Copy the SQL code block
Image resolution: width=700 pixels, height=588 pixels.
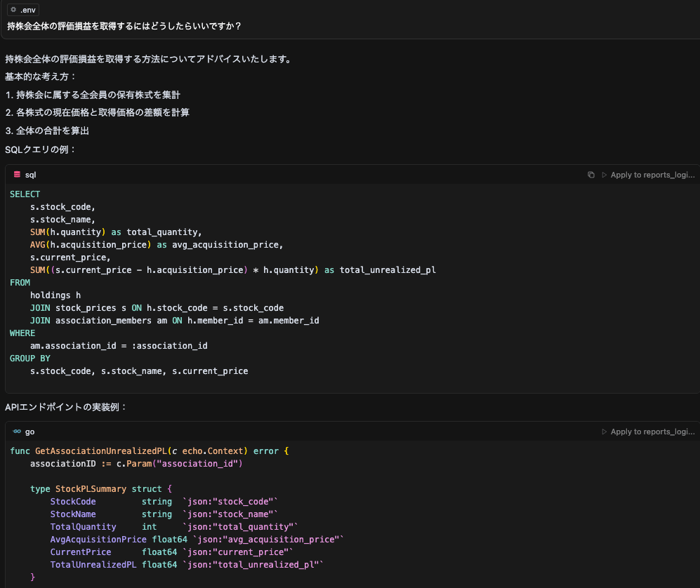click(591, 175)
